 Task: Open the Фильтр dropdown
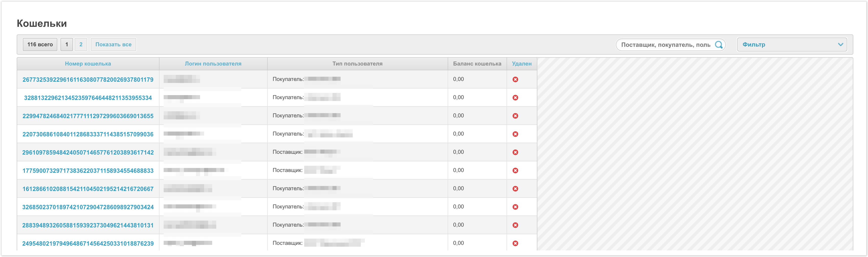click(x=791, y=45)
